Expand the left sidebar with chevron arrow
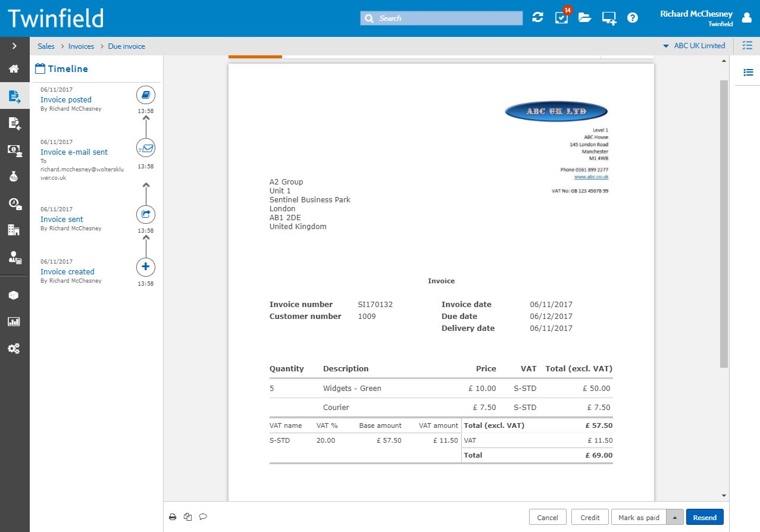 (x=14, y=46)
